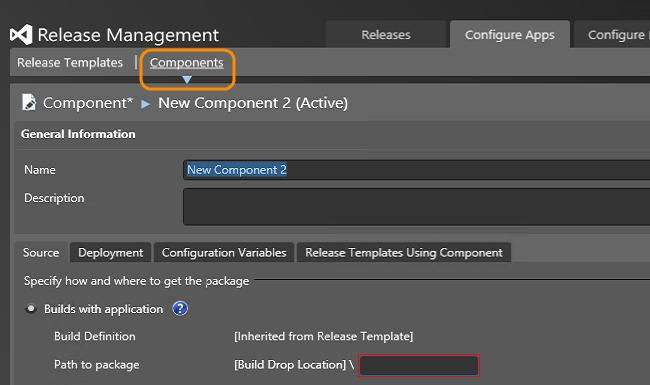Open Configuration Variables tab
The image size is (650, 385).
pyautogui.click(x=224, y=252)
